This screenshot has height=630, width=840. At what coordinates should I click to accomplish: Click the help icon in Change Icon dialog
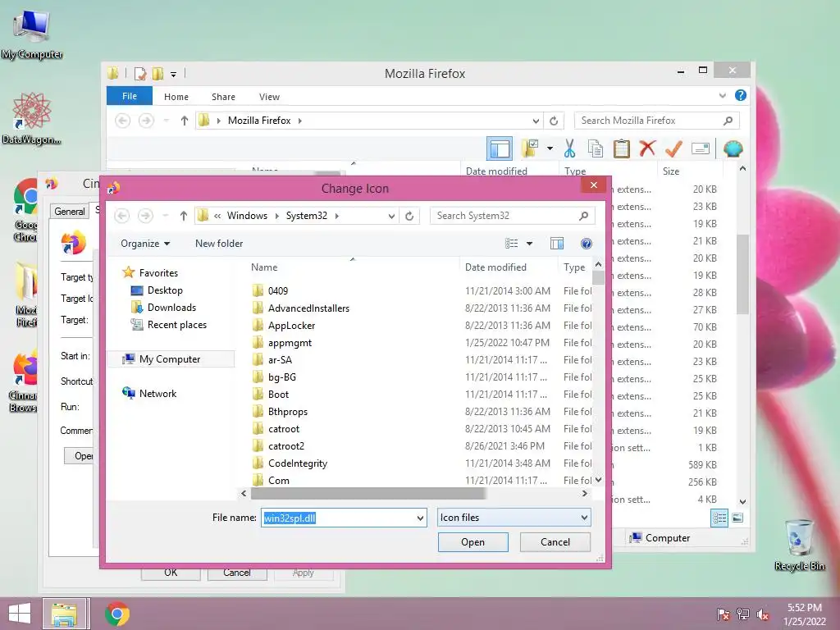click(586, 244)
